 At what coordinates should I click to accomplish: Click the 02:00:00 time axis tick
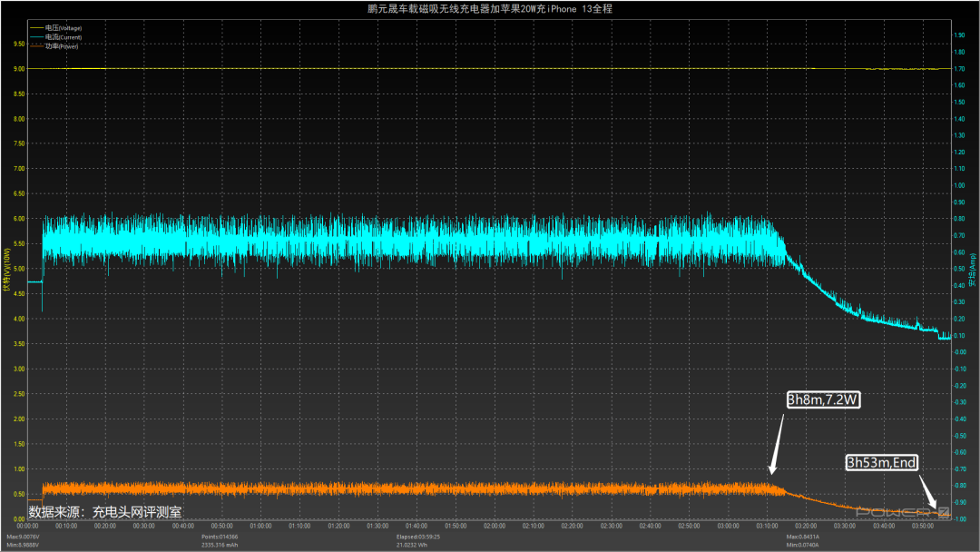(x=495, y=526)
